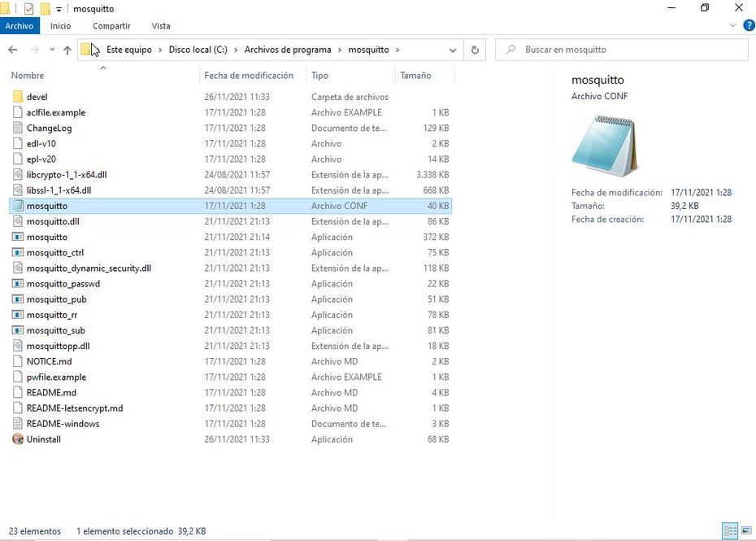This screenshot has height=541, width=756.
Task: Expand the chevron after mosquitto in breadcrumb
Action: (398, 50)
